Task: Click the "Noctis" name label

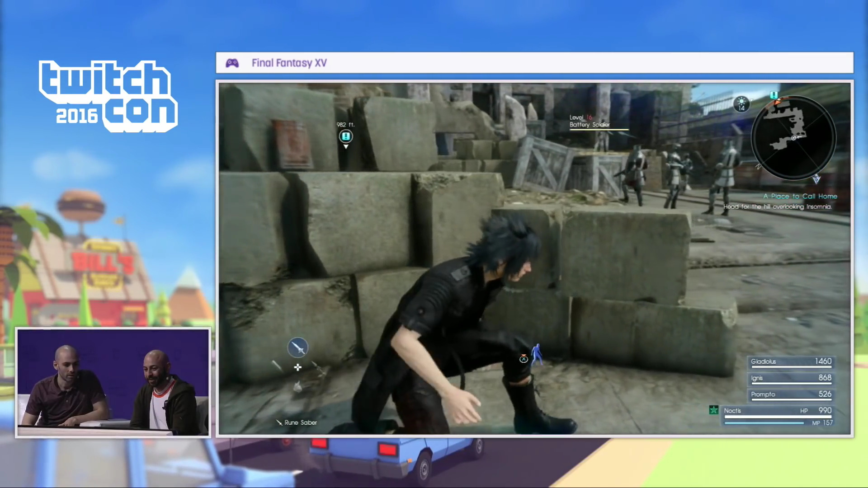Action: (732, 411)
